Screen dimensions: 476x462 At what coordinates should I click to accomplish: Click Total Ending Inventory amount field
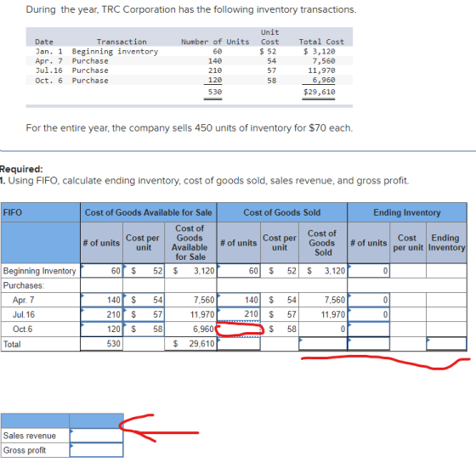[446, 344]
